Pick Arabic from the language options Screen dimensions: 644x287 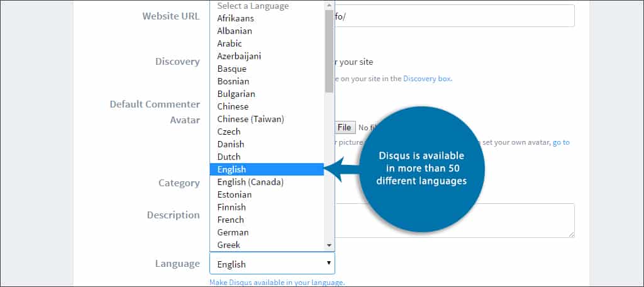(267, 43)
